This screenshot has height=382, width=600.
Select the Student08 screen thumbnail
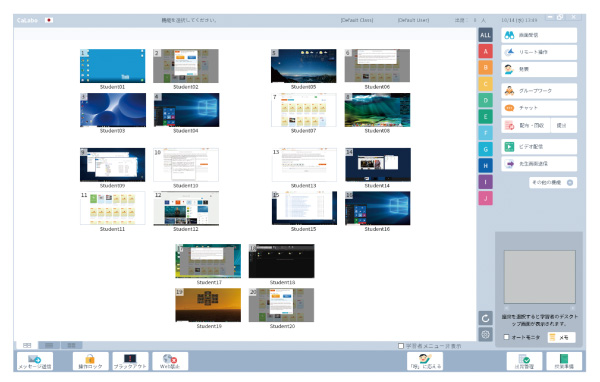click(377, 110)
